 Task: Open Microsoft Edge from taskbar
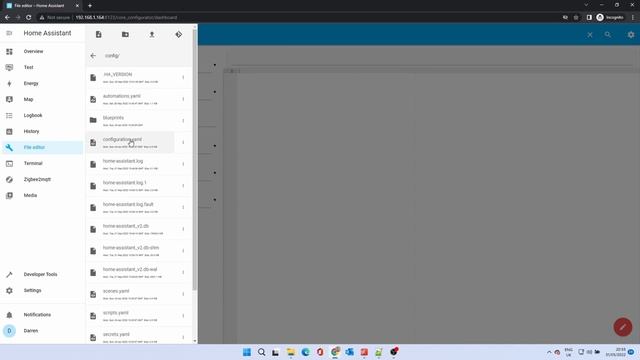(305, 352)
